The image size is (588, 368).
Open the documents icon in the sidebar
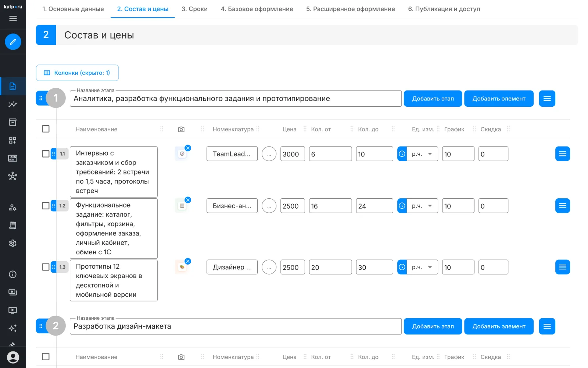pyautogui.click(x=13, y=86)
